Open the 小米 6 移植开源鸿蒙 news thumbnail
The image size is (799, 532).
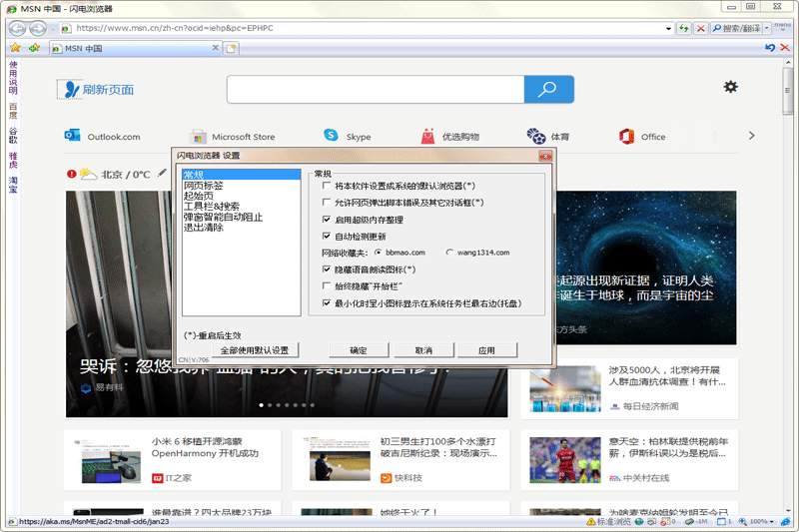(x=111, y=460)
